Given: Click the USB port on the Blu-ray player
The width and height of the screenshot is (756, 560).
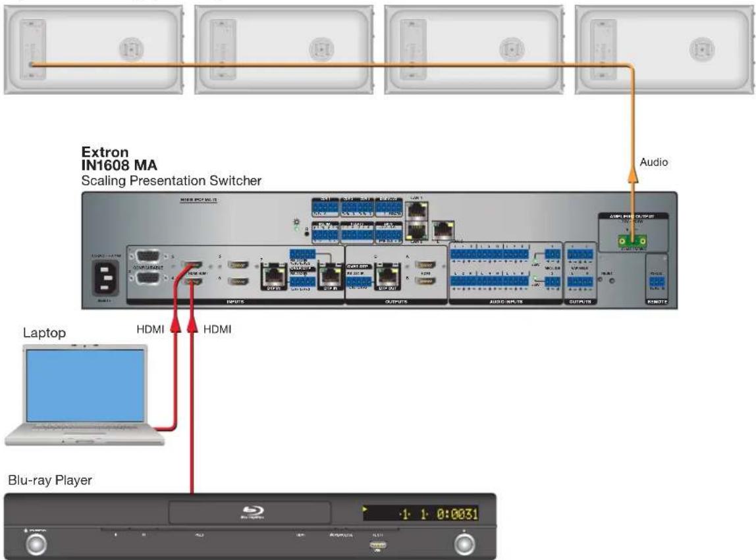Looking at the screenshot, I should coord(377,545).
